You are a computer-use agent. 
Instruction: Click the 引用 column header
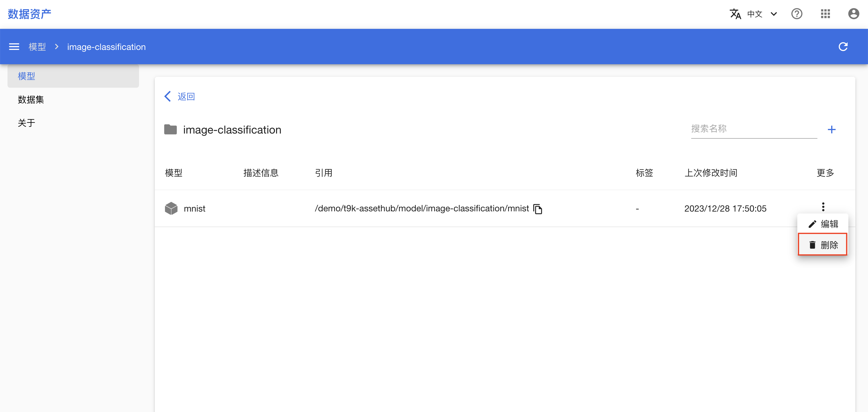click(324, 173)
